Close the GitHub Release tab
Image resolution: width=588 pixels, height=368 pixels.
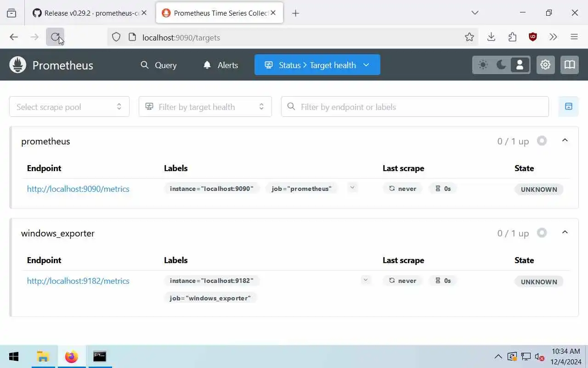point(144,13)
